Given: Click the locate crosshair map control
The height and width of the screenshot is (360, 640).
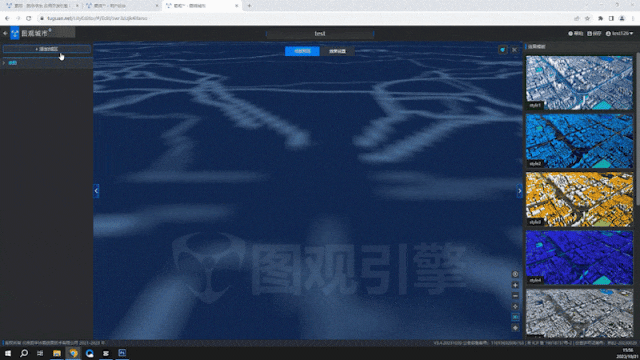Looking at the screenshot, I should (x=515, y=306).
